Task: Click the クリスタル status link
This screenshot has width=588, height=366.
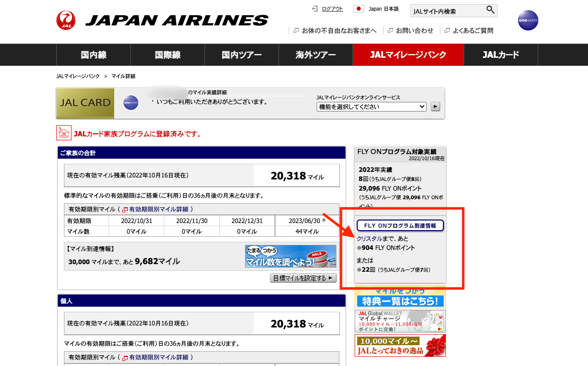Action: click(x=369, y=238)
